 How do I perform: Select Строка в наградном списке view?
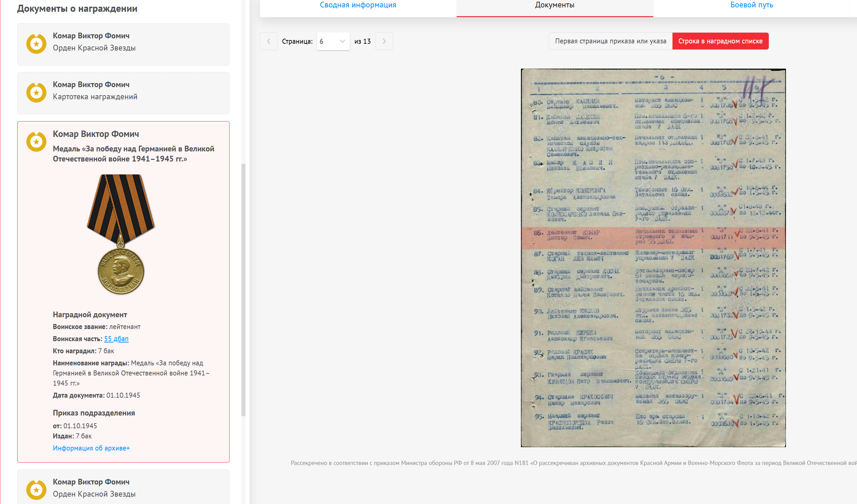pos(720,41)
